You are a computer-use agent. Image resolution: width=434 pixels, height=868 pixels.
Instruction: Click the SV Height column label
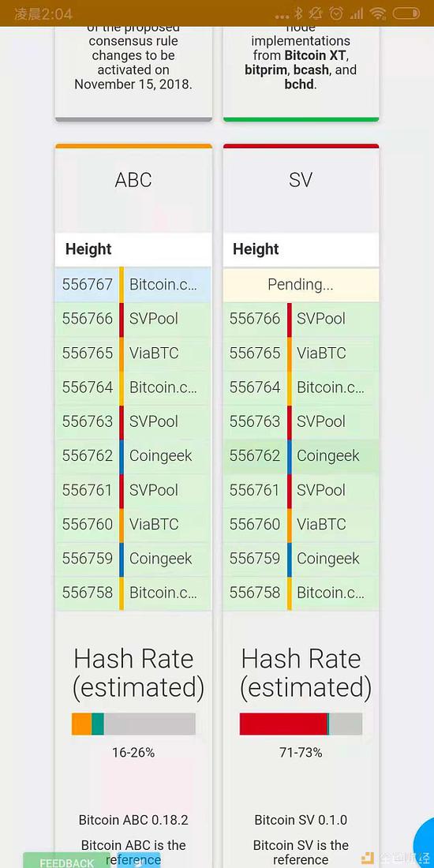(x=256, y=249)
